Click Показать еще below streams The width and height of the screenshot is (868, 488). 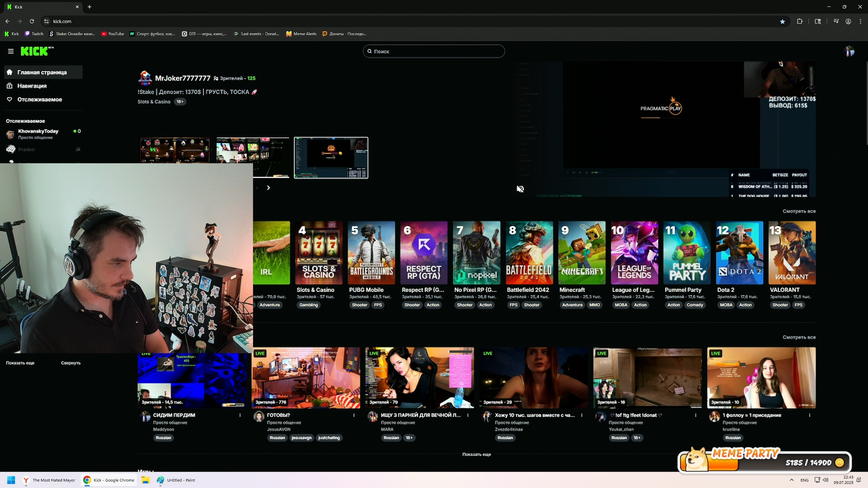[476, 455]
